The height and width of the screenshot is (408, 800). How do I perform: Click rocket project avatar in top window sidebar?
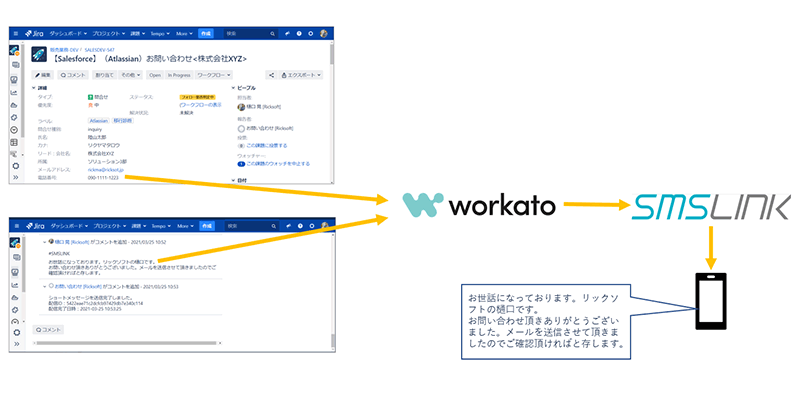[x=14, y=50]
